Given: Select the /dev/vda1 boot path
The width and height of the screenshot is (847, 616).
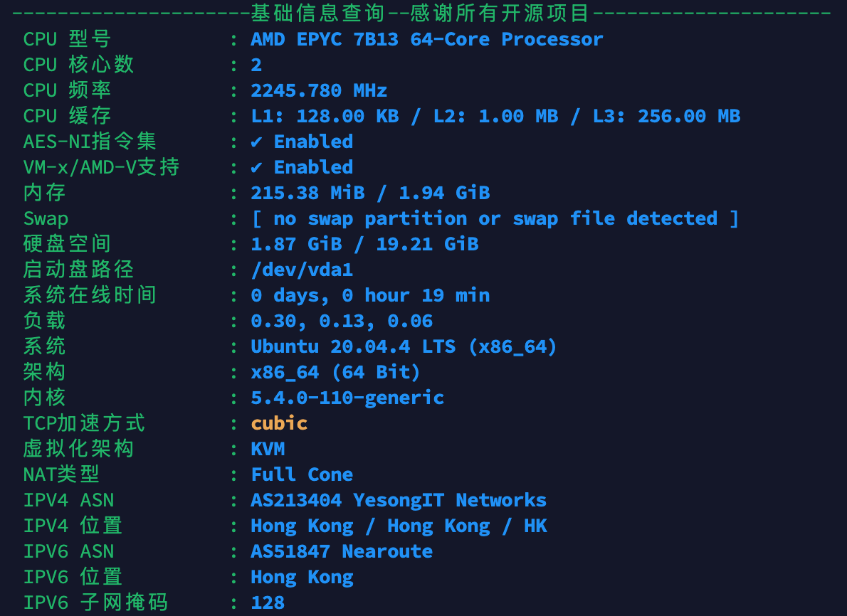Looking at the screenshot, I should pos(302,270).
